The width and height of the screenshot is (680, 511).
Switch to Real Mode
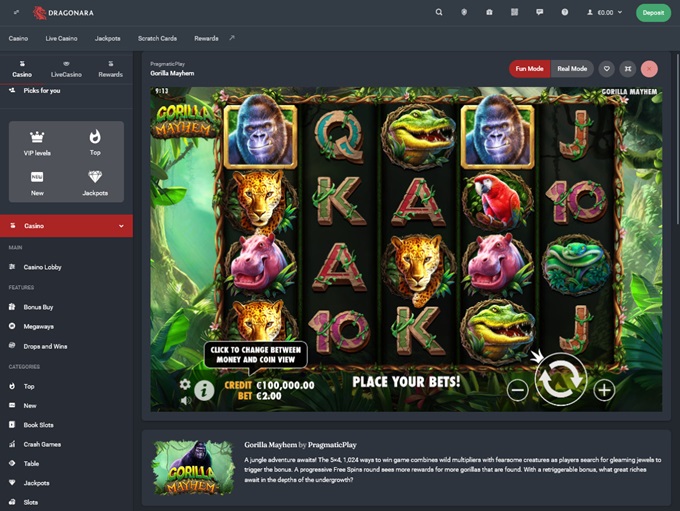(572, 69)
